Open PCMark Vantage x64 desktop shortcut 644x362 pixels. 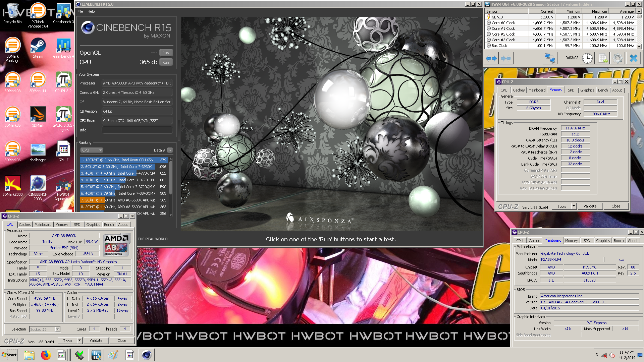coord(38,15)
